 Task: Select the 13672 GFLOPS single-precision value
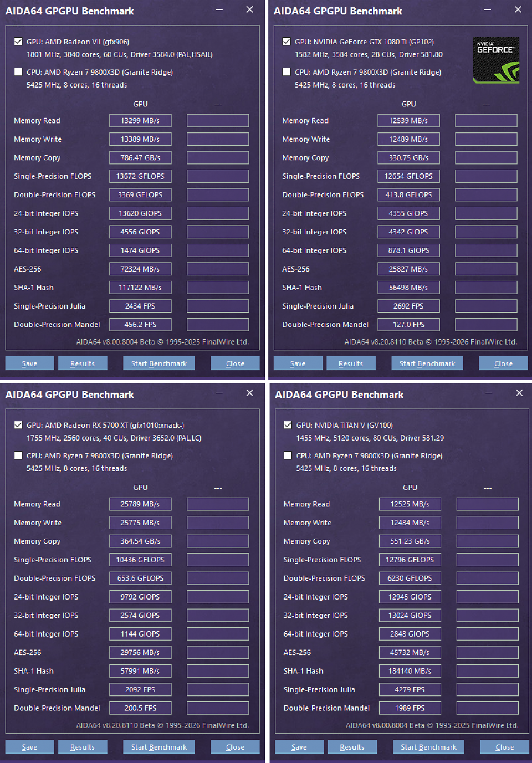[x=140, y=176]
